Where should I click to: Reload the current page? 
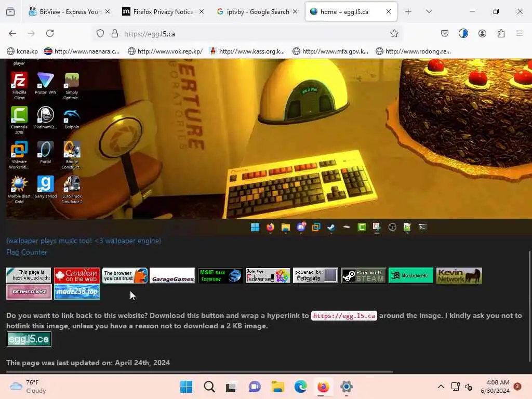[x=50, y=34]
